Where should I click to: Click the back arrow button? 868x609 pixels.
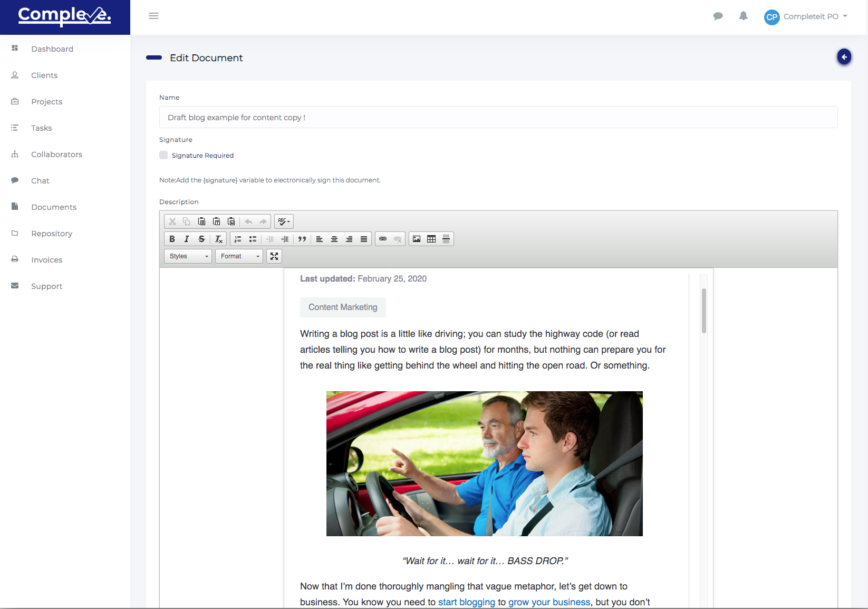tap(844, 57)
